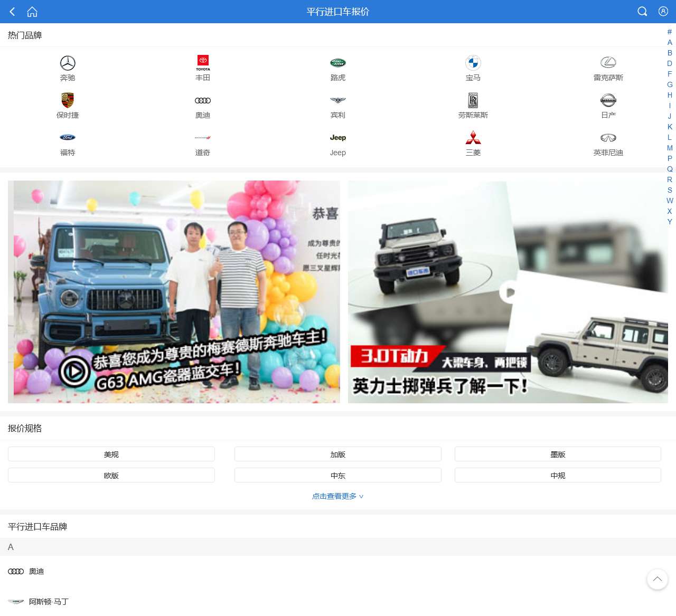Open the Infiniti 英菲尼迪 logo

(608, 138)
